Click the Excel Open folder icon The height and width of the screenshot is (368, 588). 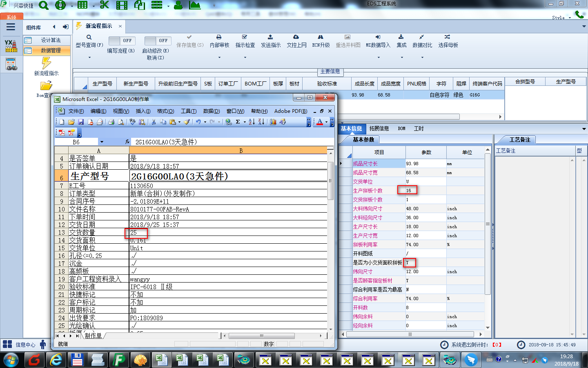71,122
